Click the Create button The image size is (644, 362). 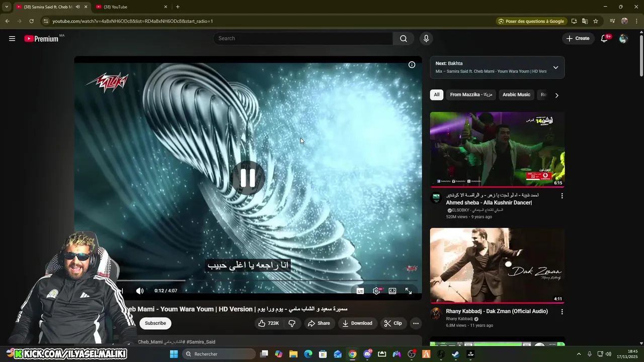pos(578,38)
